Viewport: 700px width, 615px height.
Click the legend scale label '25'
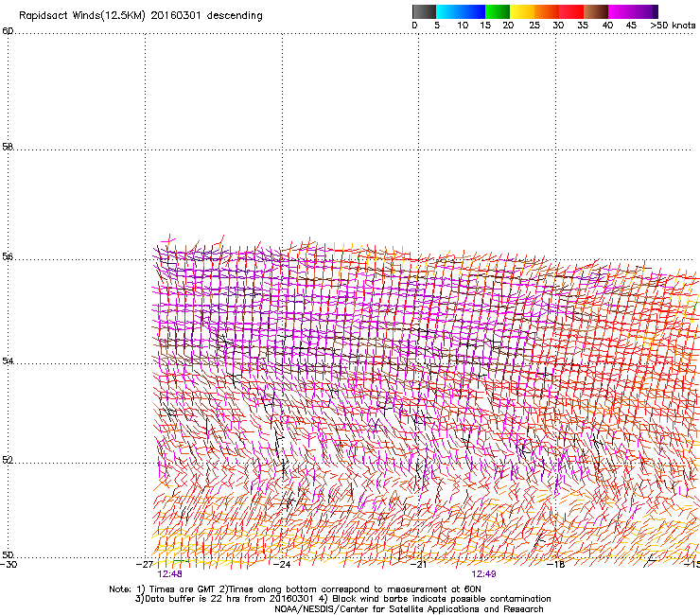point(534,26)
